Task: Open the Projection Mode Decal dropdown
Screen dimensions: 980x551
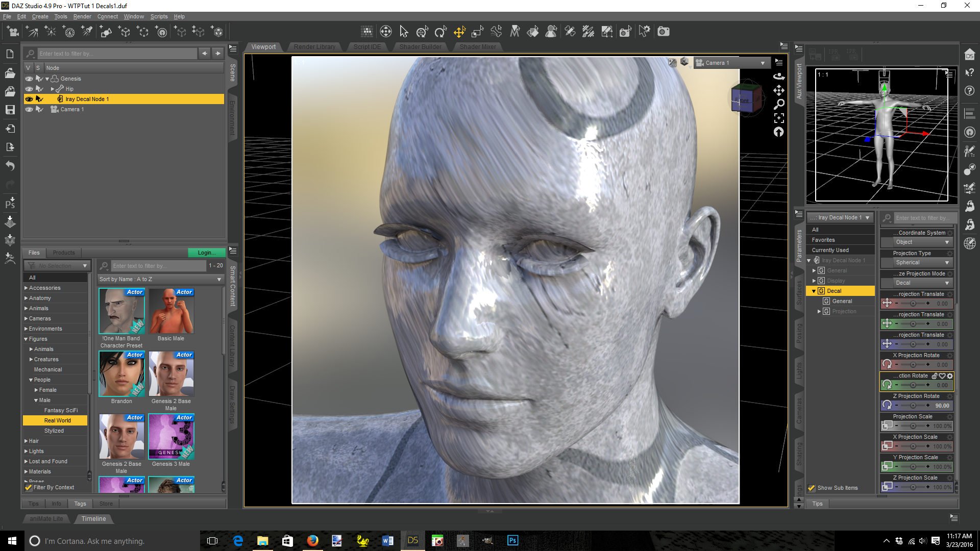Action: point(923,283)
